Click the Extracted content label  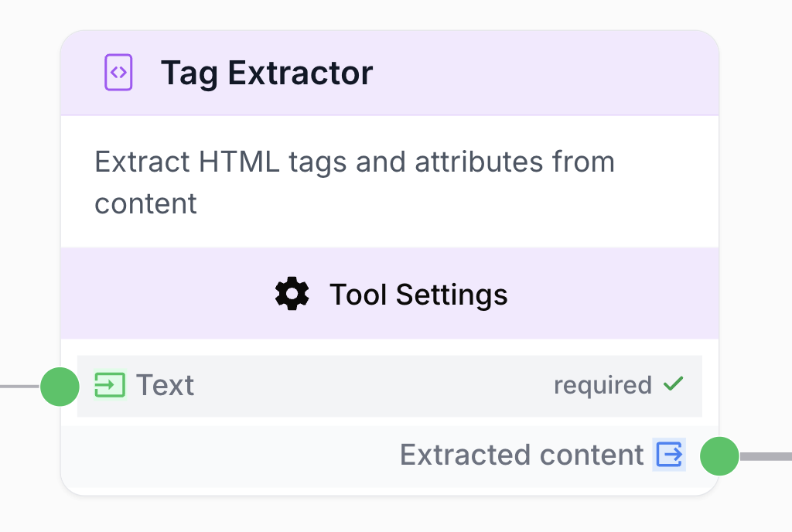point(521,455)
